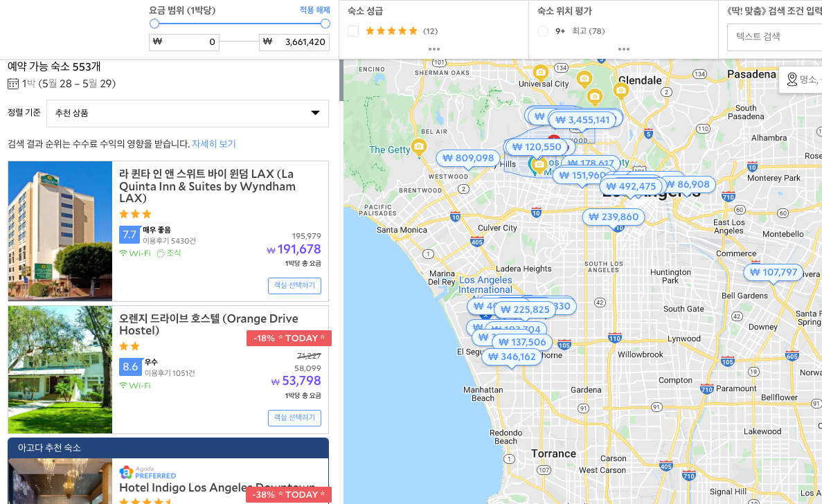Viewport: 822px width, 504px height.
Task: Select the ₩ 3,455,141 map price marker
Action: point(583,120)
